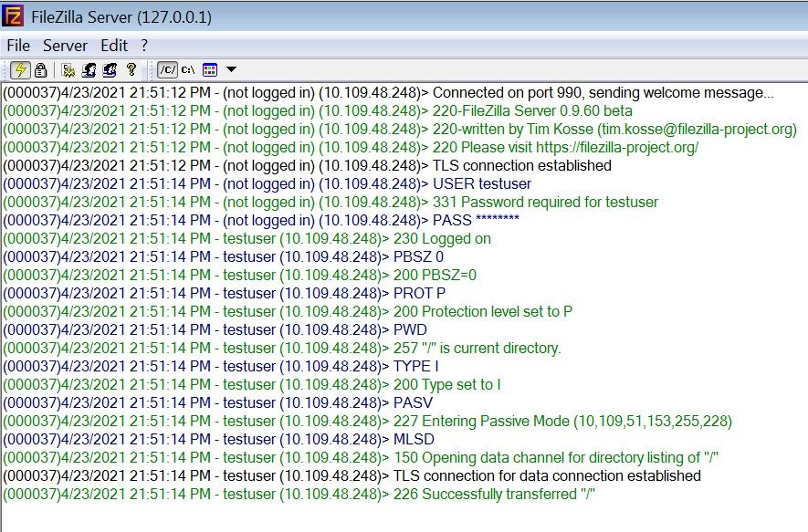Open the File menu
808x532 pixels.
coord(18,46)
